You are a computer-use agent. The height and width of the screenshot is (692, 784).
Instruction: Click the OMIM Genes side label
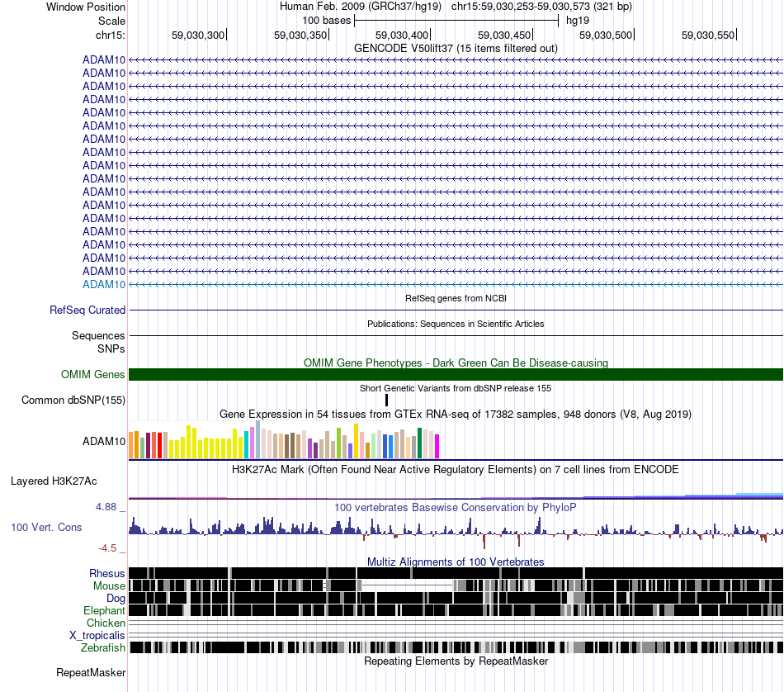coord(93,374)
